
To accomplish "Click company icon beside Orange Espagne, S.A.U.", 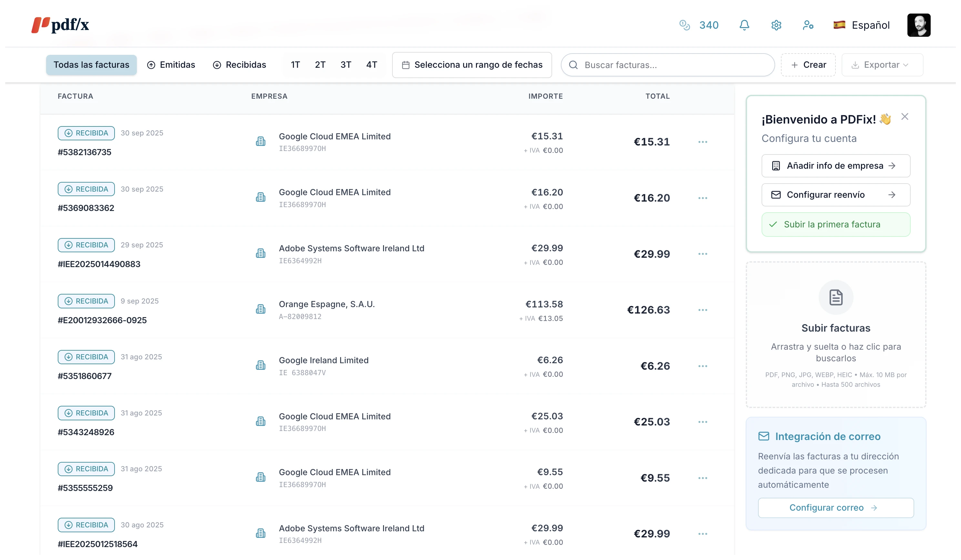I will pyautogui.click(x=260, y=310).
